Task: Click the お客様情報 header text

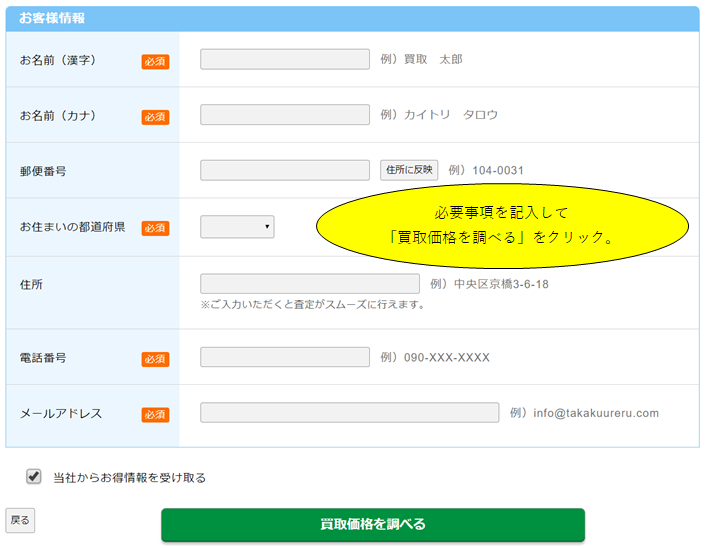Action: [52, 18]
